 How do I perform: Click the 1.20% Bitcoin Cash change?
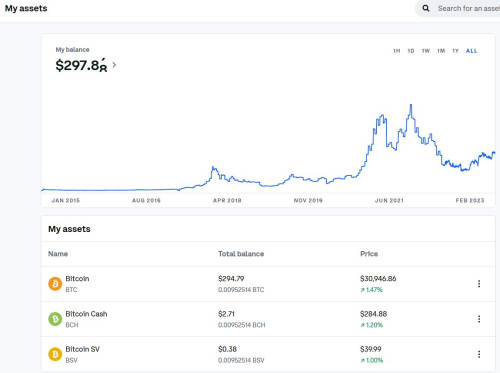pyautogui.click(x=372, y=325)
